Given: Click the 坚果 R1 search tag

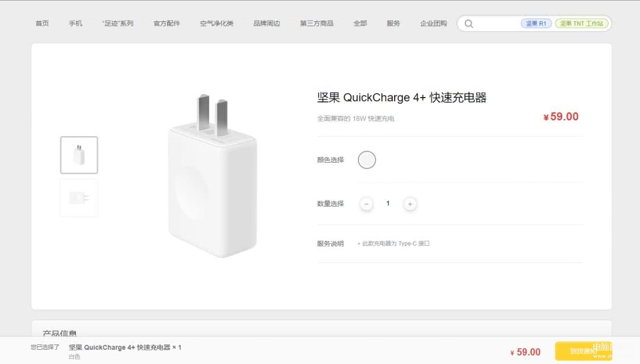Looking at the screenshot, I should (536, 24).
